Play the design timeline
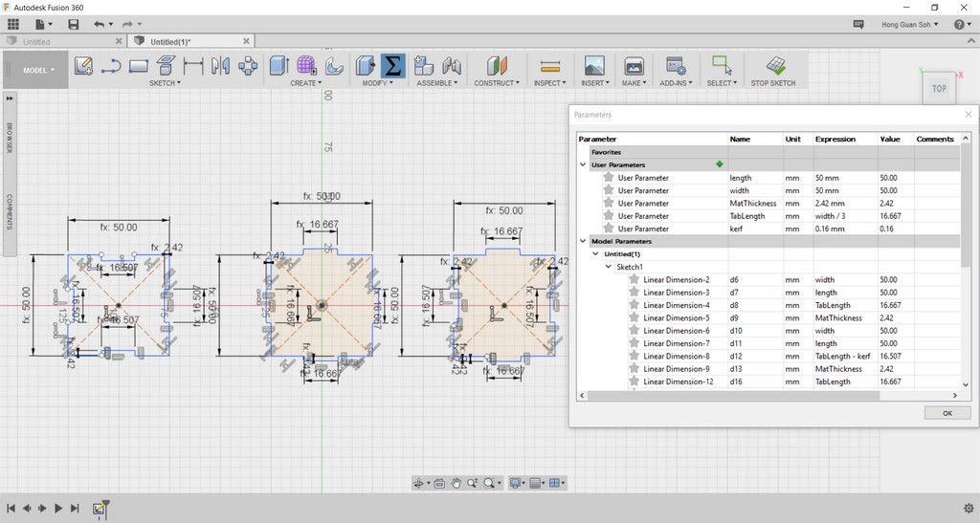 [x=58, y=509]
